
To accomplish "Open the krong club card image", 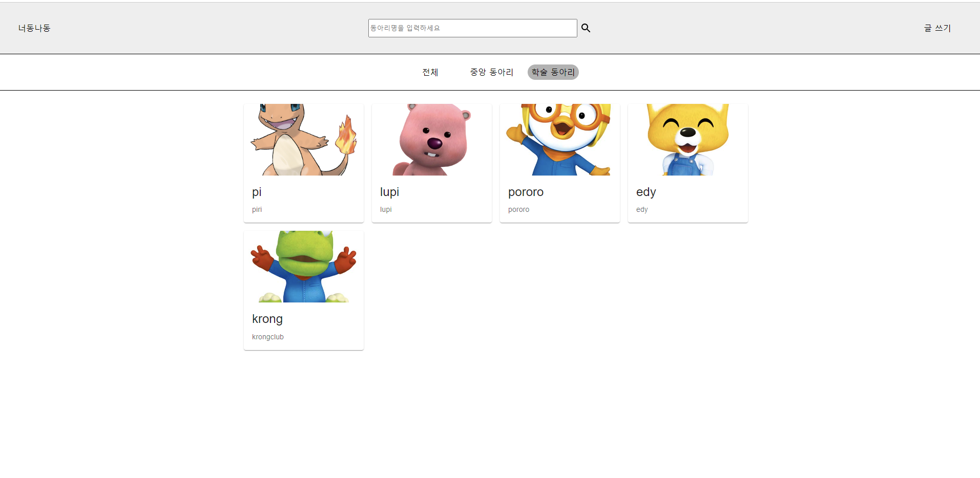I will click(304, 267).
